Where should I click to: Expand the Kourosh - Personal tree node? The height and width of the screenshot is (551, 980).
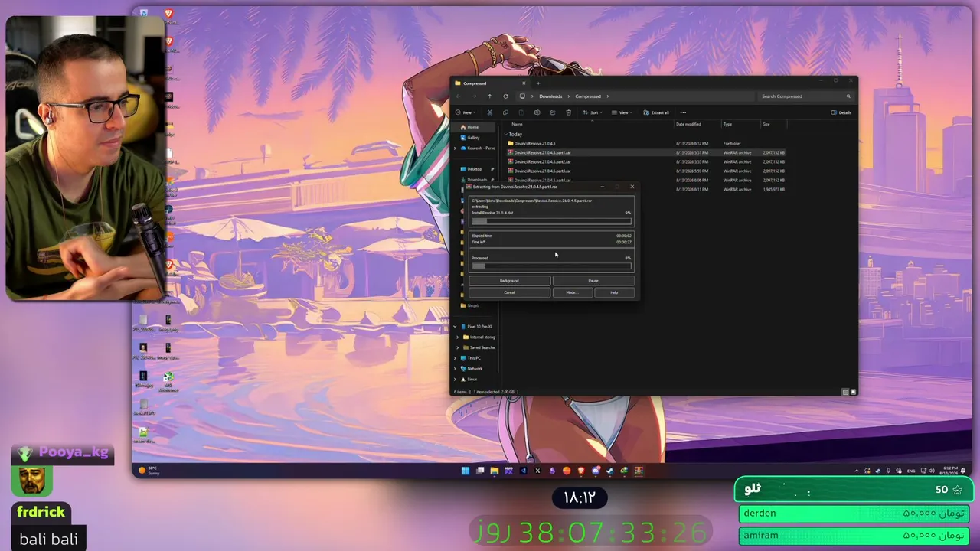point(455,148)
